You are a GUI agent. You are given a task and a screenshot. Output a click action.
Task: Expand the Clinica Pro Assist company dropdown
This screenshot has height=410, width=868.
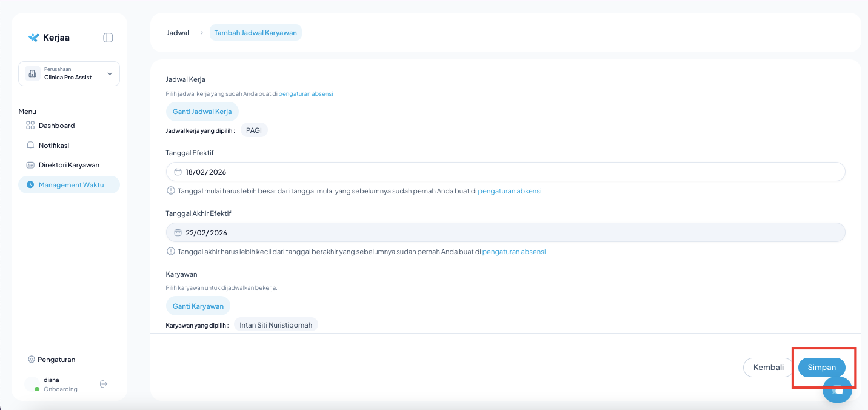tap(110, 74)
